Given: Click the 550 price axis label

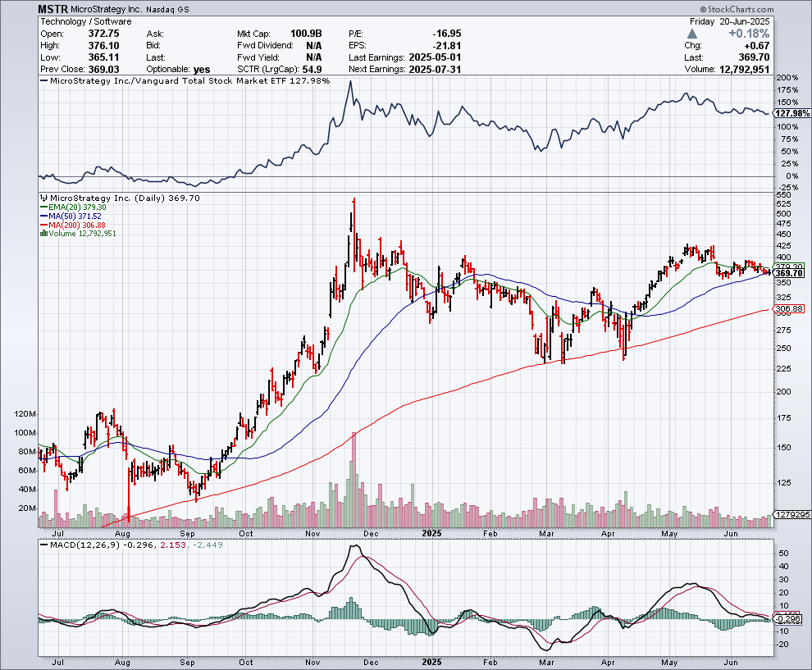Looking at the screenshot, I should tap(783, 194).
